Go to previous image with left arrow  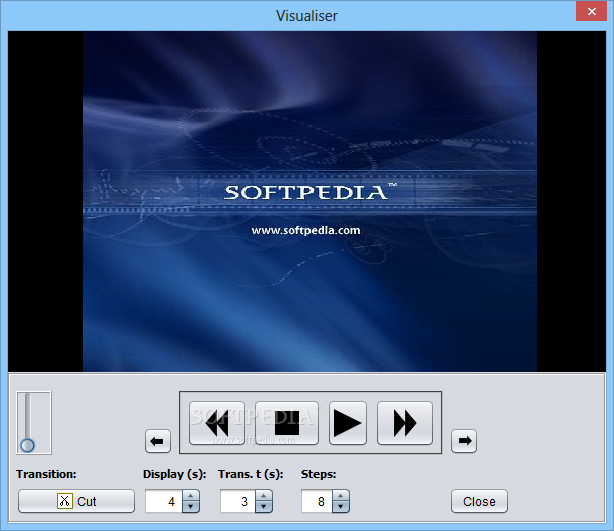click(x=158, y=441)
